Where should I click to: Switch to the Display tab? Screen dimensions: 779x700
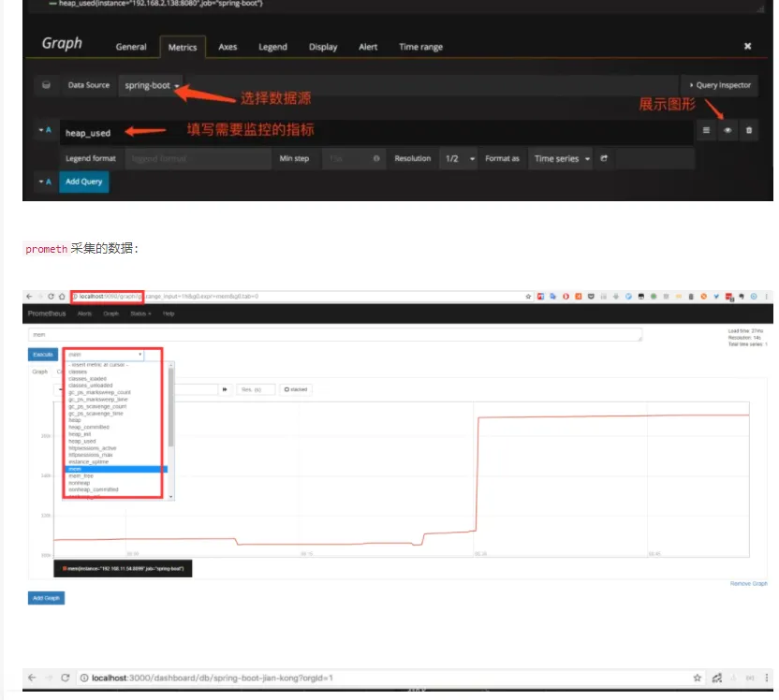tap(323, 47)
